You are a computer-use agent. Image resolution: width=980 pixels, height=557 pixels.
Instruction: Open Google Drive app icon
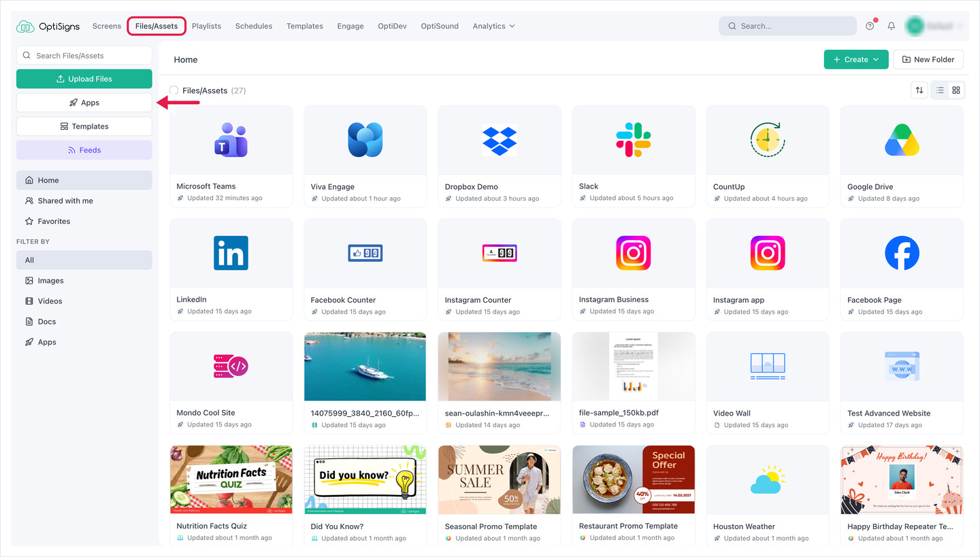pos(902,140)
